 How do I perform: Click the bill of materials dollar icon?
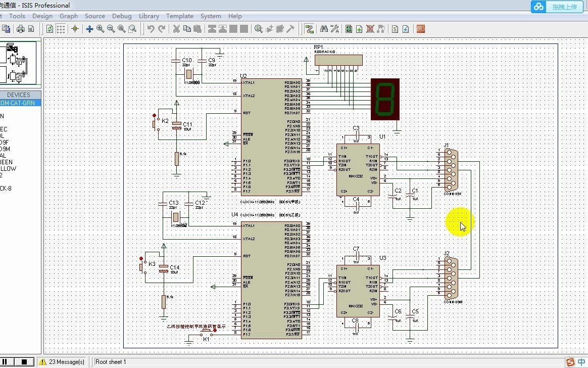pyautogui.click(x=395, y=29)
